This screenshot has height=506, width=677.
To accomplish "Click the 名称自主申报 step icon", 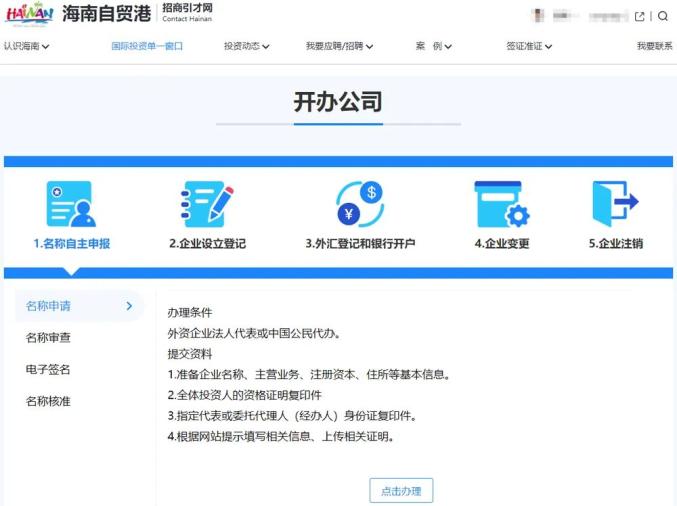I will [70, 204].
